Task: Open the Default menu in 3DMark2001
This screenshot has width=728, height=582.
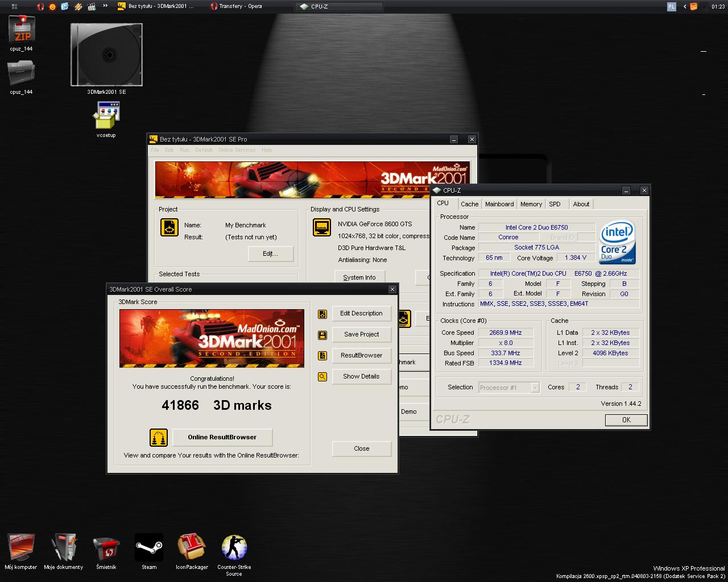Action: (x=204, y=150)
